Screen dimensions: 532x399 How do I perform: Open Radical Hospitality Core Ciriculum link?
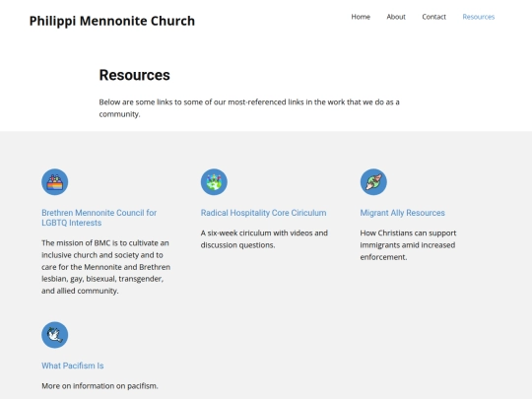(263, 213)
